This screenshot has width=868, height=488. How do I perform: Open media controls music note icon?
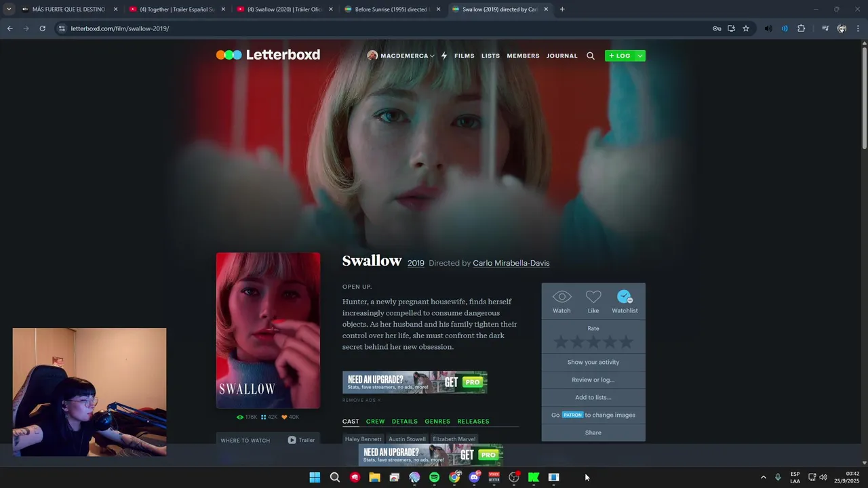[x=825, y=28]
